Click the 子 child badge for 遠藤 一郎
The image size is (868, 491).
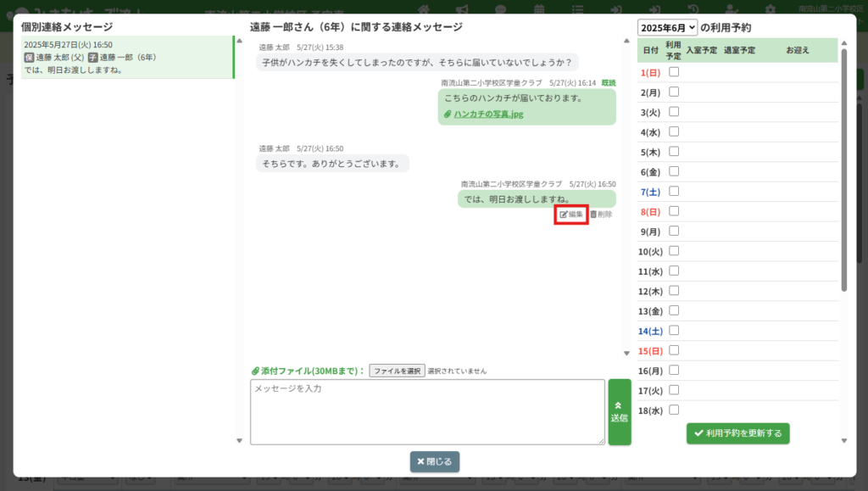click(x=93, y=58)
